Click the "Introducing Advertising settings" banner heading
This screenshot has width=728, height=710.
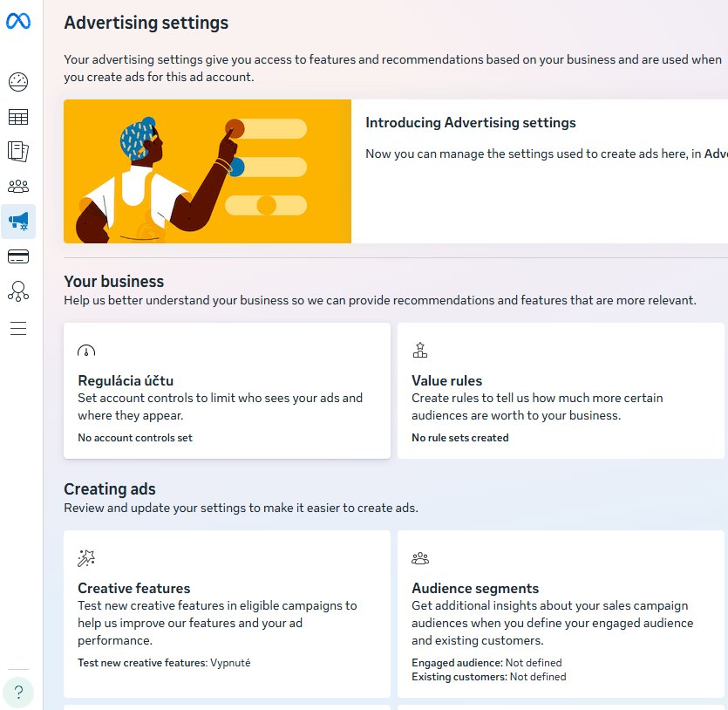[470, 123]
